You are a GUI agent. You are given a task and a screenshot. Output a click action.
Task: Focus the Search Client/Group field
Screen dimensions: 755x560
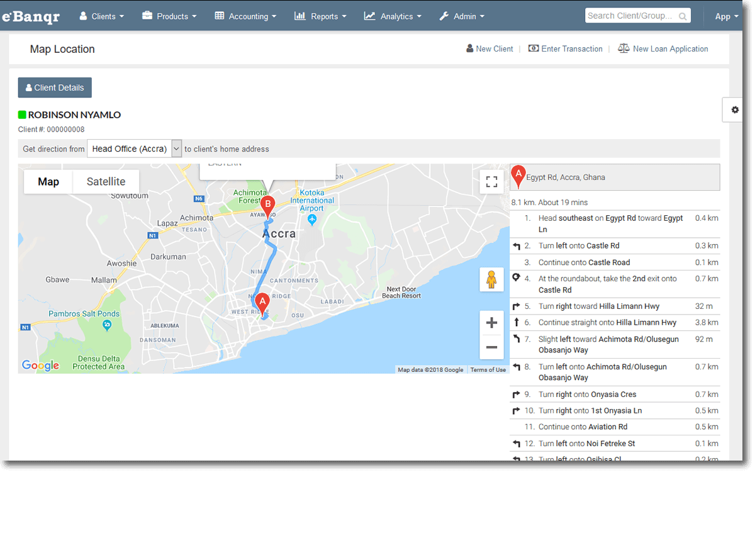(x=637, y=16)
